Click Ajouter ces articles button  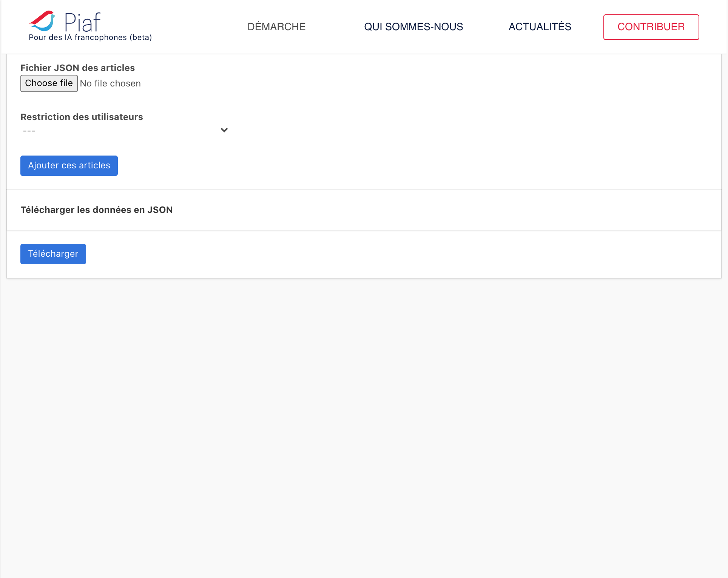(69, 166)
